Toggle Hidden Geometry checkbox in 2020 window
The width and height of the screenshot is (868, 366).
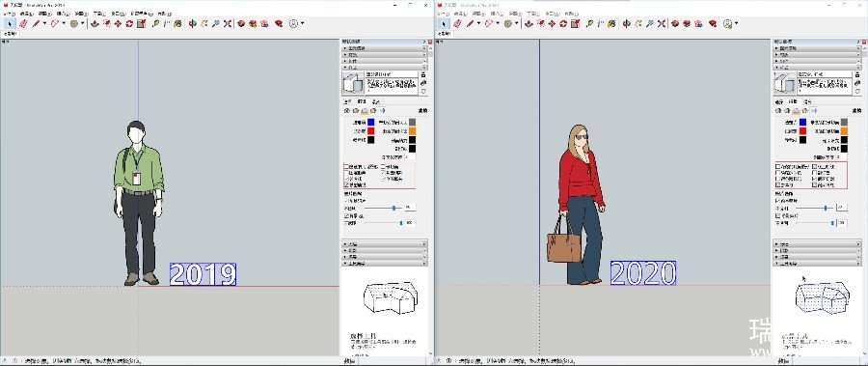(778, 167)
